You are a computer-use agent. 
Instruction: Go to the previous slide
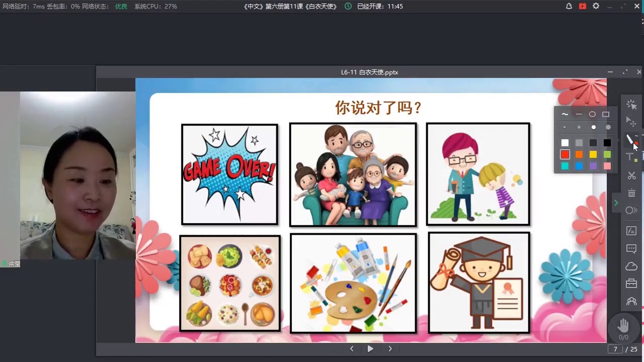pos(352,349)
